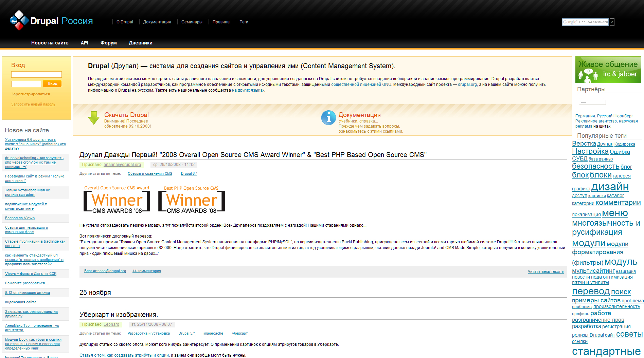Viewport: 644px width, 358px height.
Task: Click the green download arrow icon
Action: point(94,118)
